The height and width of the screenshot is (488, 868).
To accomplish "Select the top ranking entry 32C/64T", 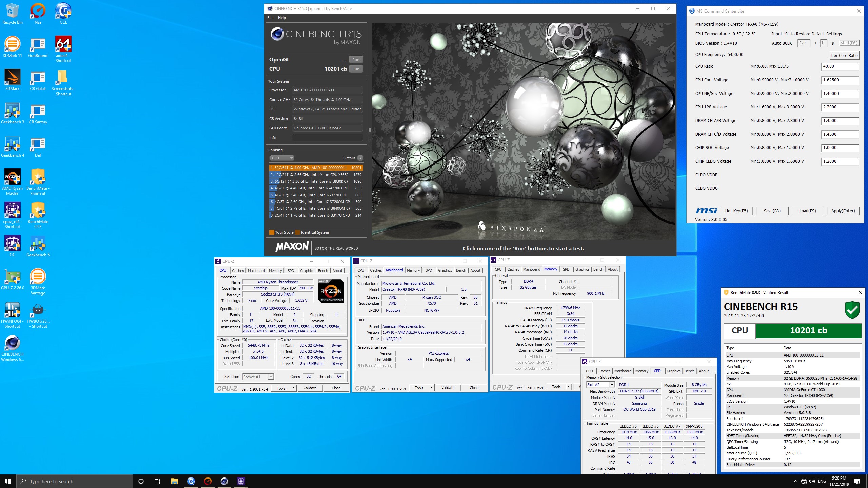I will click(x=316, y=168).
